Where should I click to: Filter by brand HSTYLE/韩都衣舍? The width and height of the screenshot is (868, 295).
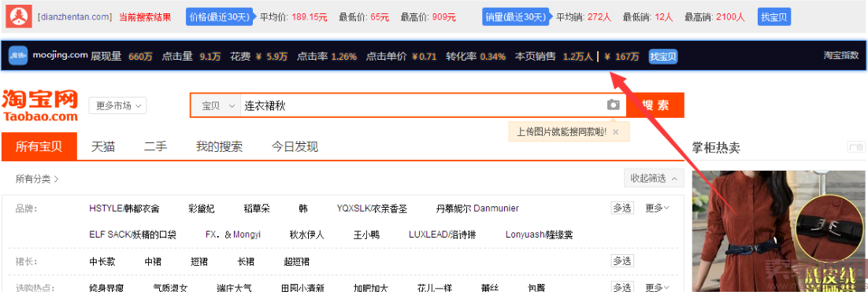coord(124,208)
